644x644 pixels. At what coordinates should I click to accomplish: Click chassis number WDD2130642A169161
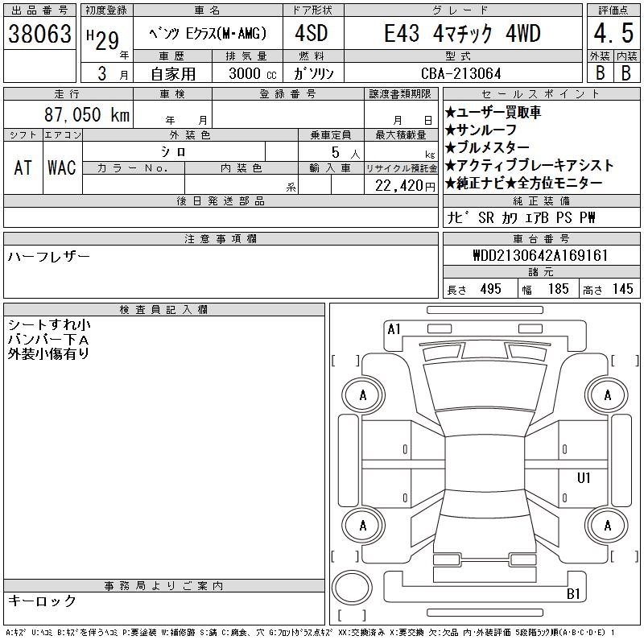(x=540, y=256)
